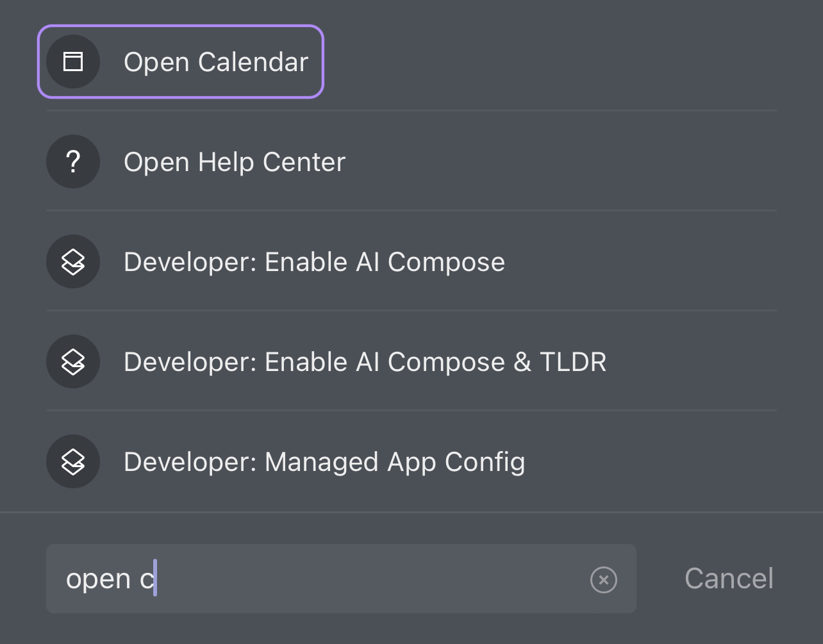The width and height of the screenshot is (823, 644).
Task: Click the stack icon beside Enable AI Compose
Action: tap(73, 261)
